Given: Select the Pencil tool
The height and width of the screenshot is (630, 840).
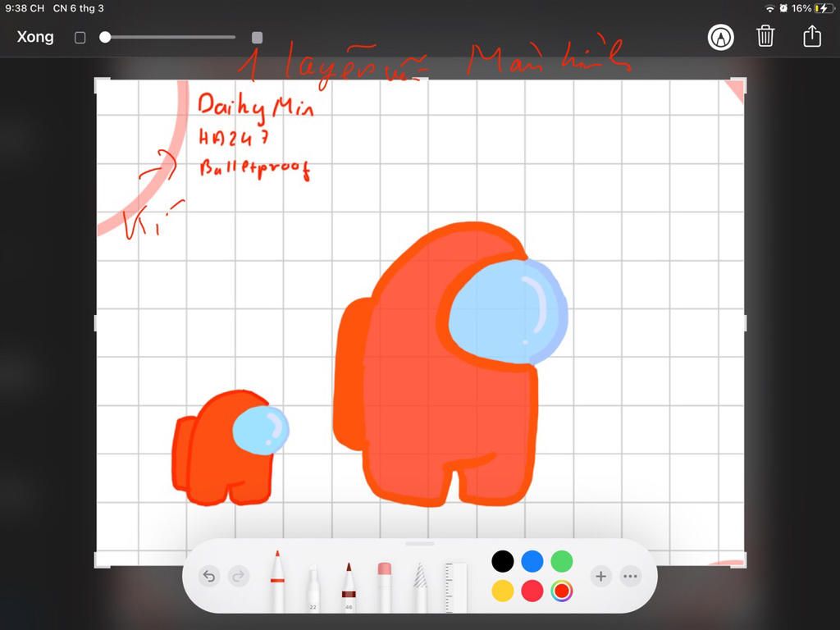Looking at the screenshot, I should [x=349, y=587].
